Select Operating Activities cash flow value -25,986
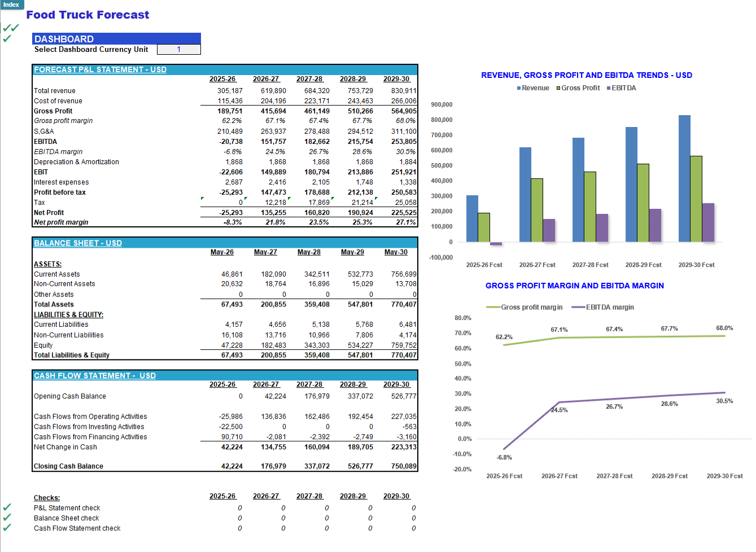The width and height of the screenshot is (756, 552). point(231,417)
